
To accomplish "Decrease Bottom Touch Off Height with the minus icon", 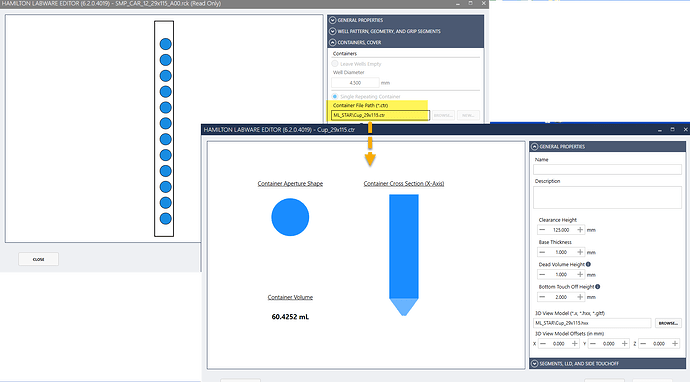I will pyautogui.click(x=542, y=297).
